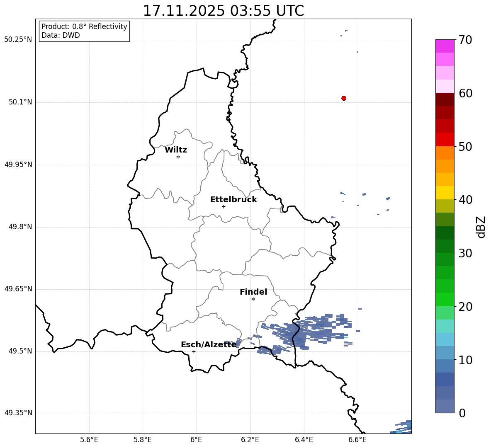This screenshot has height=448, width=491.
Task: Click the title 17.11.2025 03:55 UTC
Action: pyautogui.click(x=223, y=11)
